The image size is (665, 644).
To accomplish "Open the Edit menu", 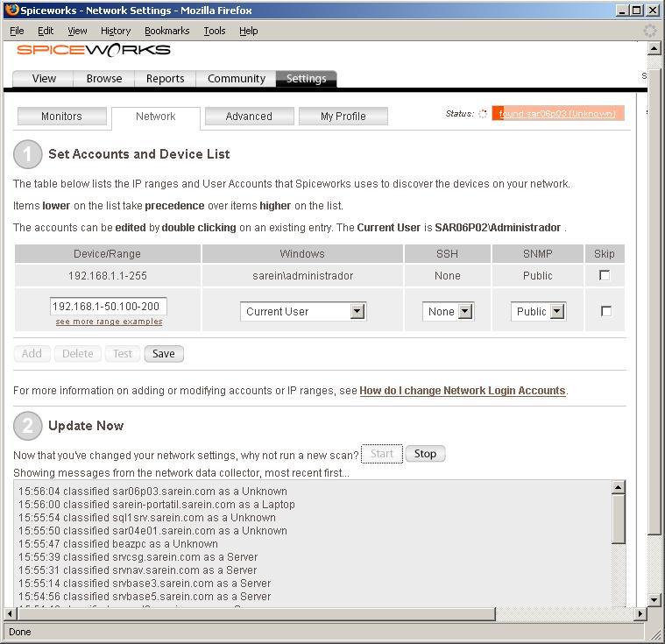I will (x=46, y=31).
